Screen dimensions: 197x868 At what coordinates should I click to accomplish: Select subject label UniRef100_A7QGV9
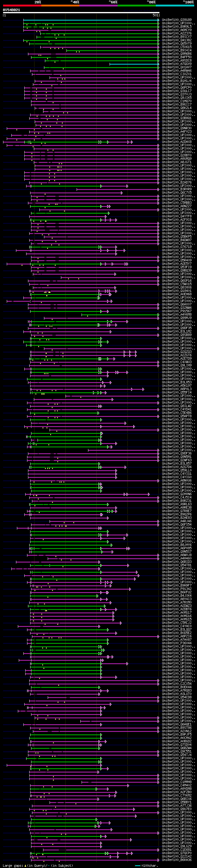pyautogui.click(x=176, y=64)
